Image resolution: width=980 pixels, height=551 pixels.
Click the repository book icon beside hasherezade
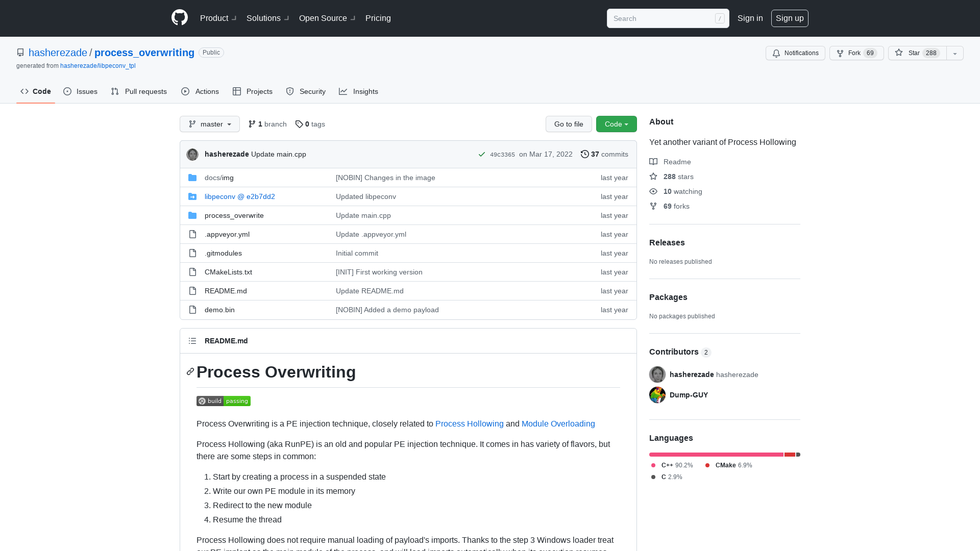(x=20, y=53)
